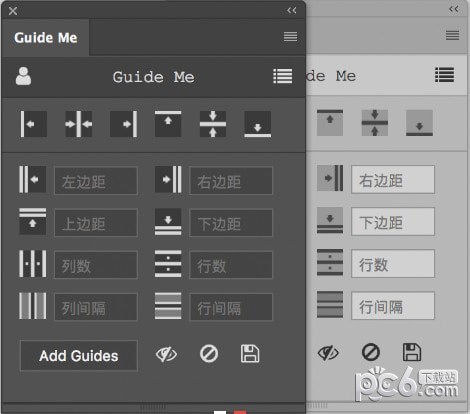The width and height of the screenshot is (470, 414).
Task: Click row gutter icon in light panel
Action: [330, 305]
